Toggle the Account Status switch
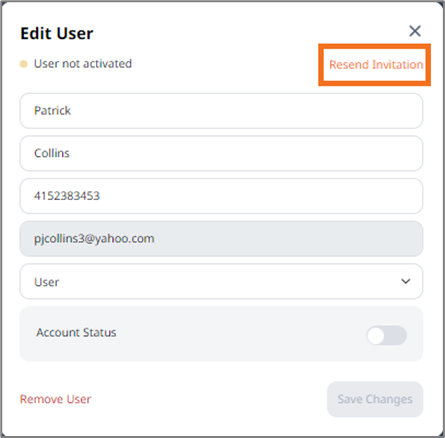 (x=386, y=335)
